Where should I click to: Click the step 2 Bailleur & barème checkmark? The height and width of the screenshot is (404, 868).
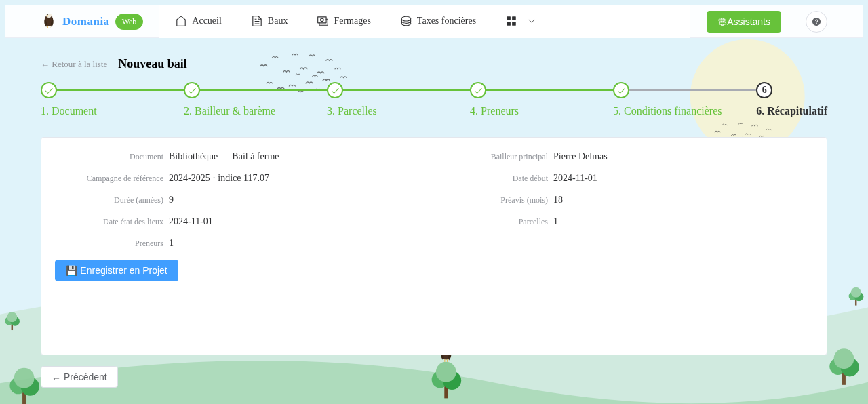point(192,90)
